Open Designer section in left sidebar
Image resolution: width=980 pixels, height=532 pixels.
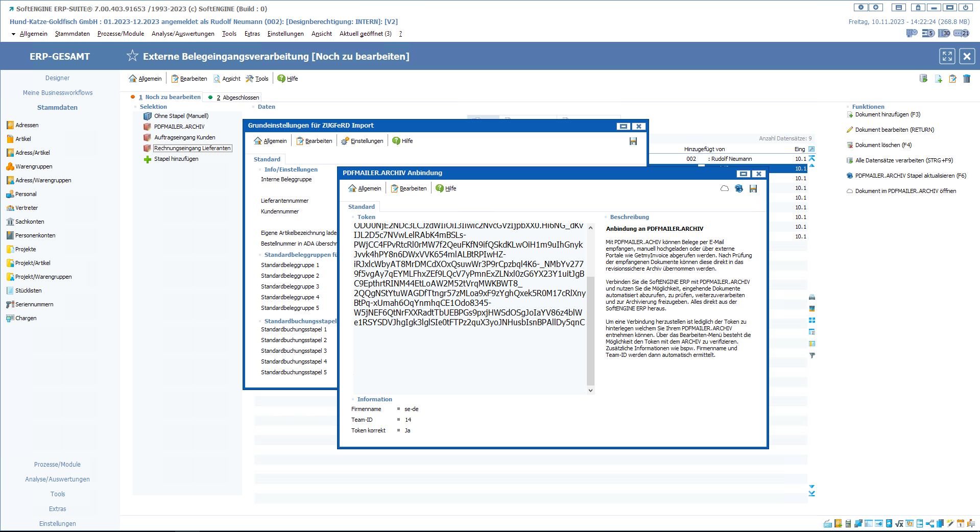57,78
